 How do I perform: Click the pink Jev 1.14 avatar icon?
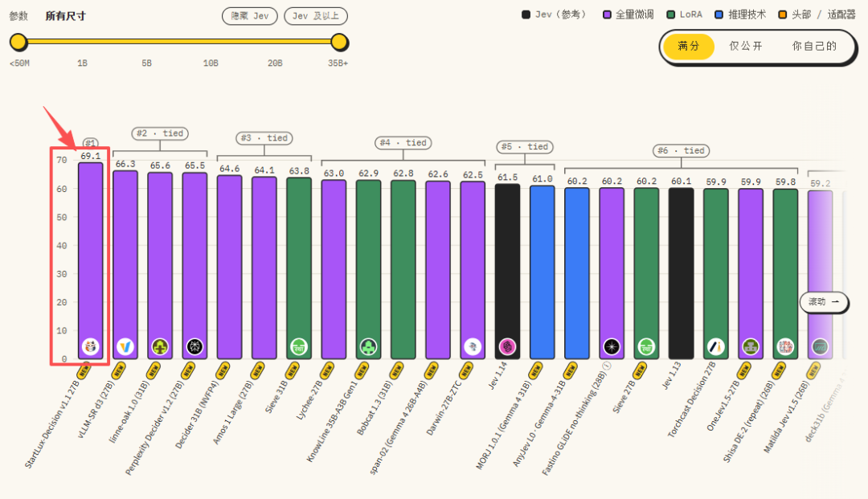(507, 347)
